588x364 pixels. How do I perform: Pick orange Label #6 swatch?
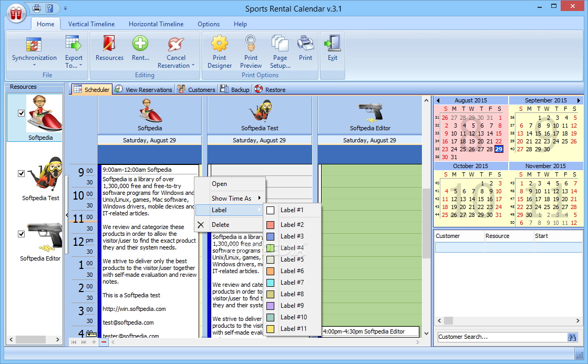click(271, 271)
